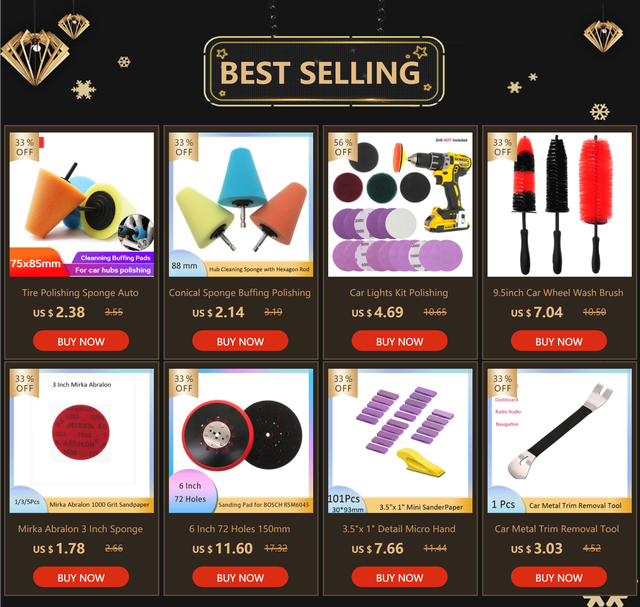The image size is (640, 607).
Task: Open the Conical Sponge Buffing product image
Action: (x=241, y=205)
